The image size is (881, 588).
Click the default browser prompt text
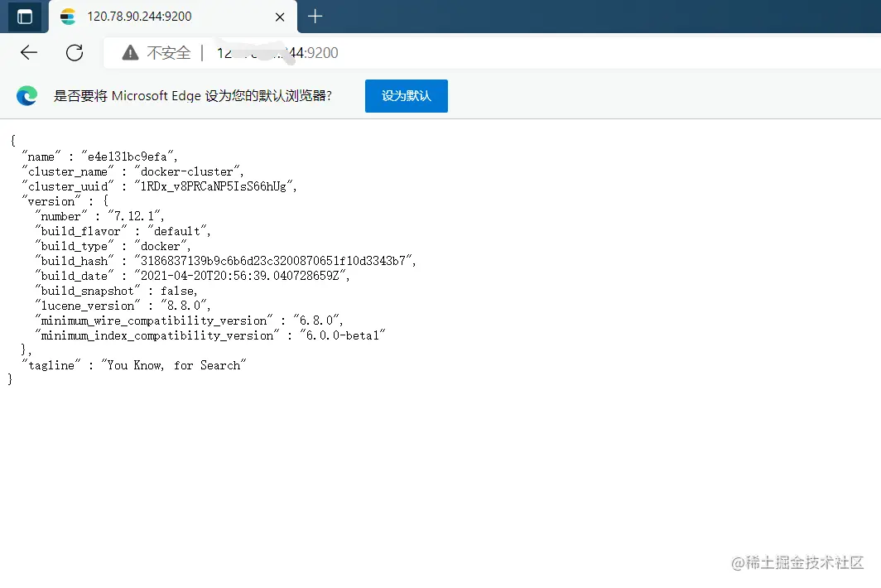click(193, 96)
